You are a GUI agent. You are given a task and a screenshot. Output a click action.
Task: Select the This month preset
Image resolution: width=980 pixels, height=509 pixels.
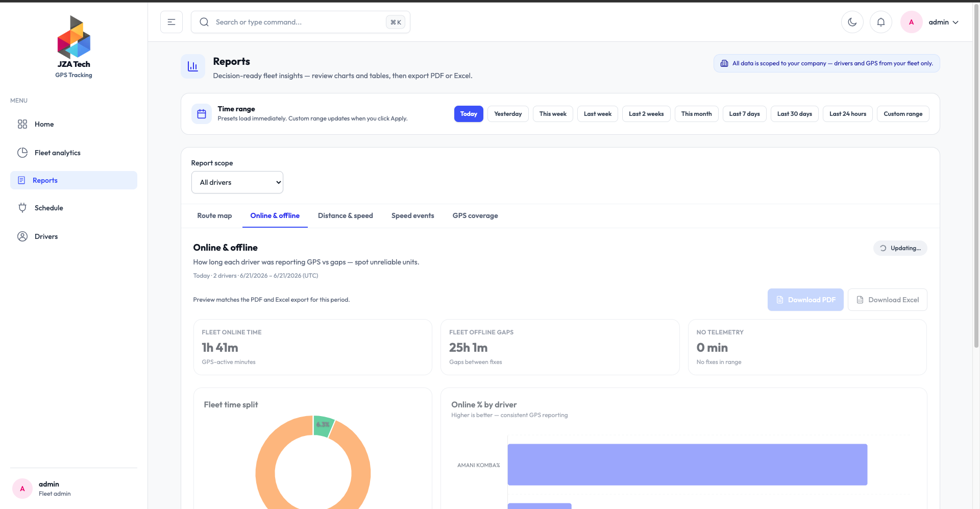pos(696,114)
